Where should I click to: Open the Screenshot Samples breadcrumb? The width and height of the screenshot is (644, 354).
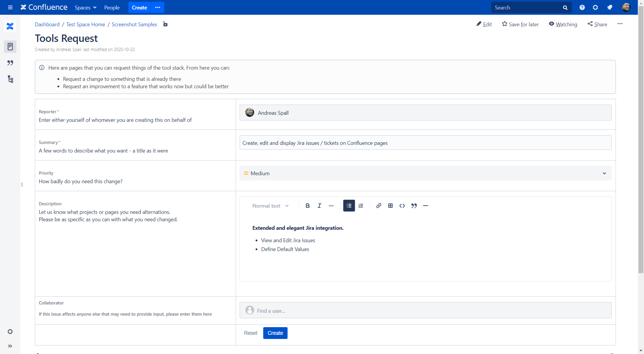coord(134,24)
